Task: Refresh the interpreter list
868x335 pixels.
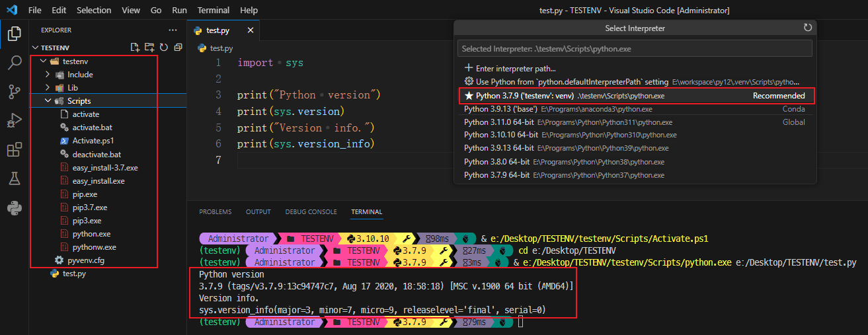Action: click(807, 28)
